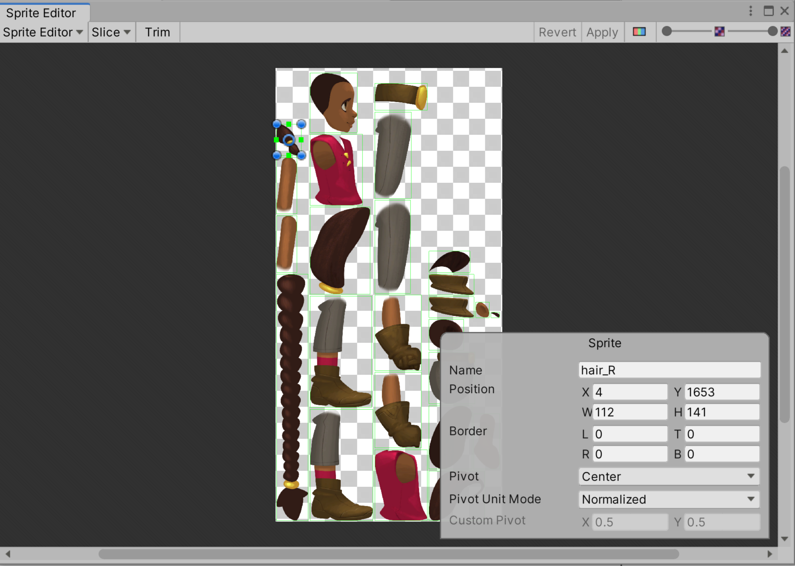Select the red vest torso sprite
Image resolution: width=795 pixels, height=566 pixels.
(335, 168)
